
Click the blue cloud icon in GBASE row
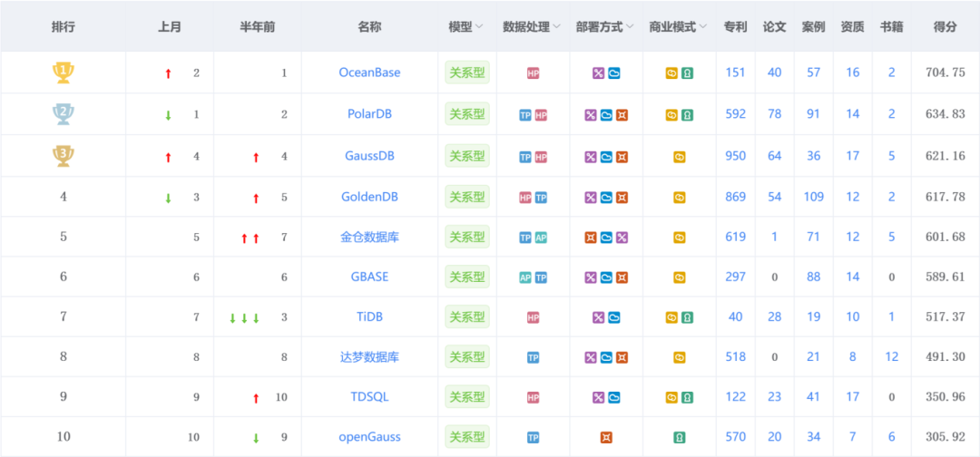pos(606,277)
